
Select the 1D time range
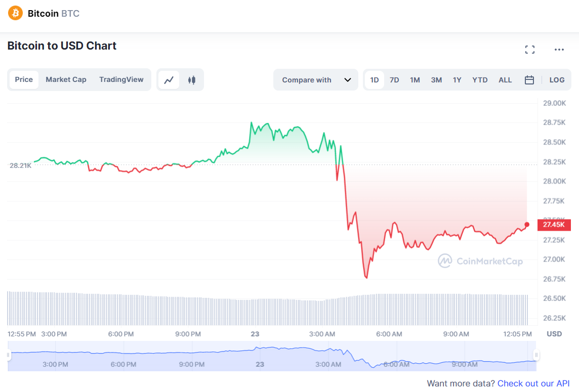click(x=375, y=80)
